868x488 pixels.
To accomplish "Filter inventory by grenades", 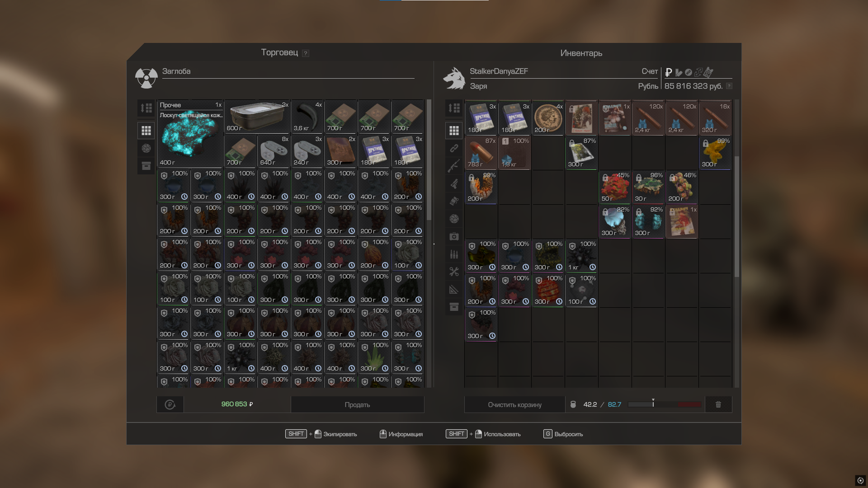I will point(454,201).
